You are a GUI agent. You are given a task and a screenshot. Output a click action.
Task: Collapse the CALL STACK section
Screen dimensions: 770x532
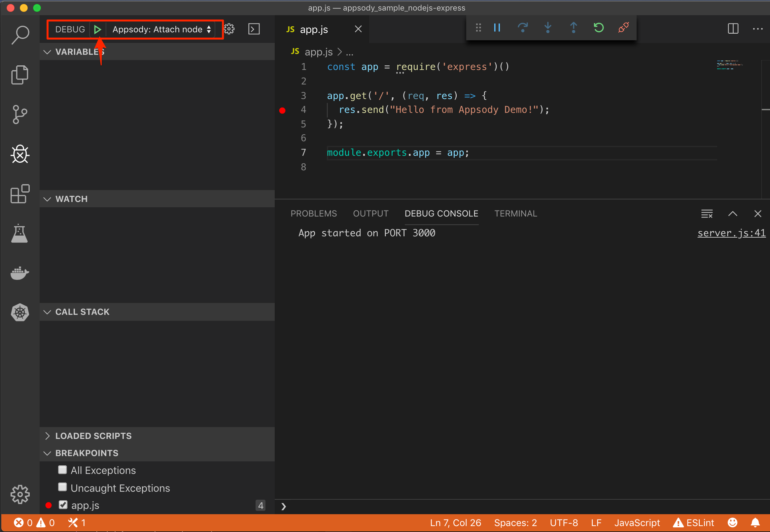coord(157,312)
